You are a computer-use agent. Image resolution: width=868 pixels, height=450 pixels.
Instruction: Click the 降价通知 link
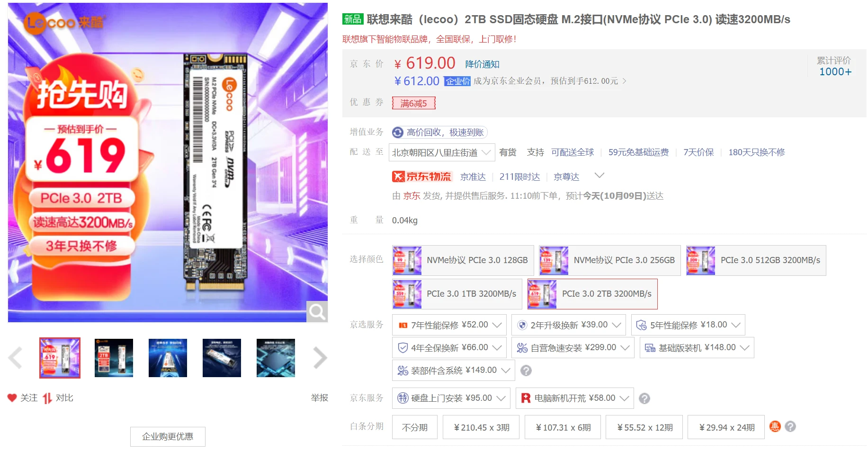point(482,64)
